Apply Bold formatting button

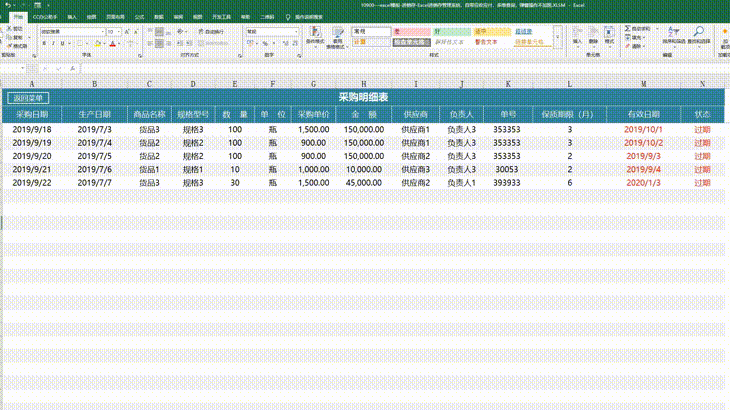tap(44, 43)
